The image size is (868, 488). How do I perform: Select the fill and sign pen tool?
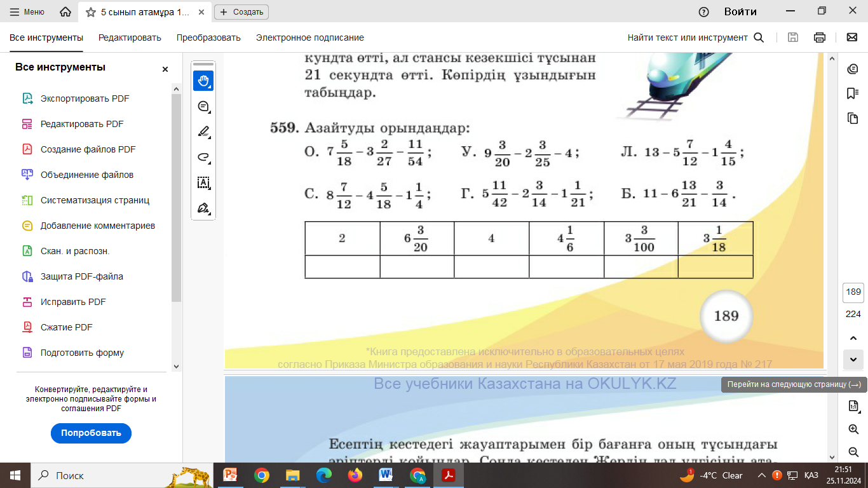[x=203, y=208]
